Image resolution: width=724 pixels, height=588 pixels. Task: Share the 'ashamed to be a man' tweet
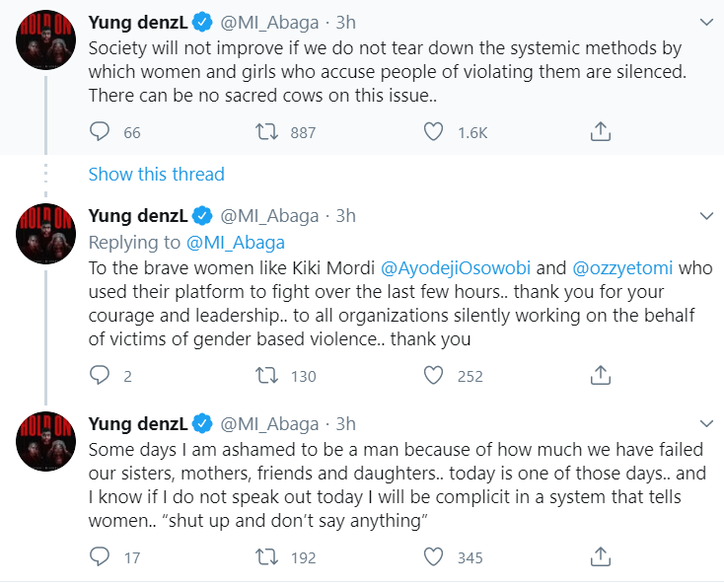pyautogui.click(x=601, y=557)
